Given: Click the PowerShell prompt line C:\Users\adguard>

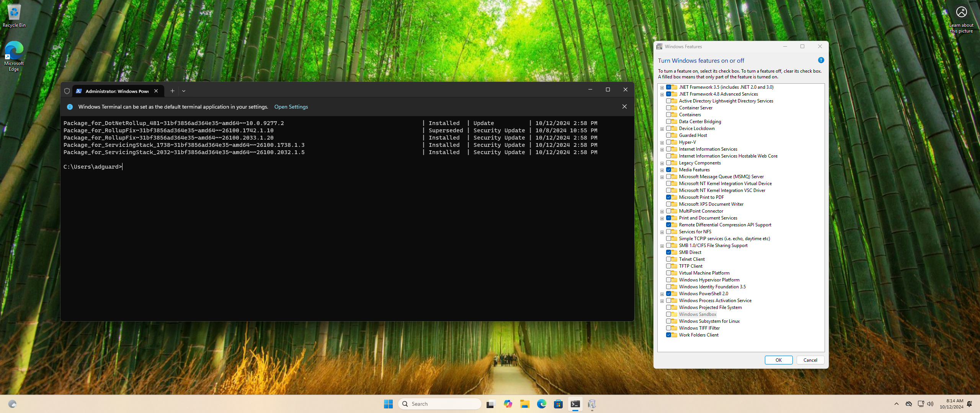Looking at the screenshot, I should pos(93,167).
